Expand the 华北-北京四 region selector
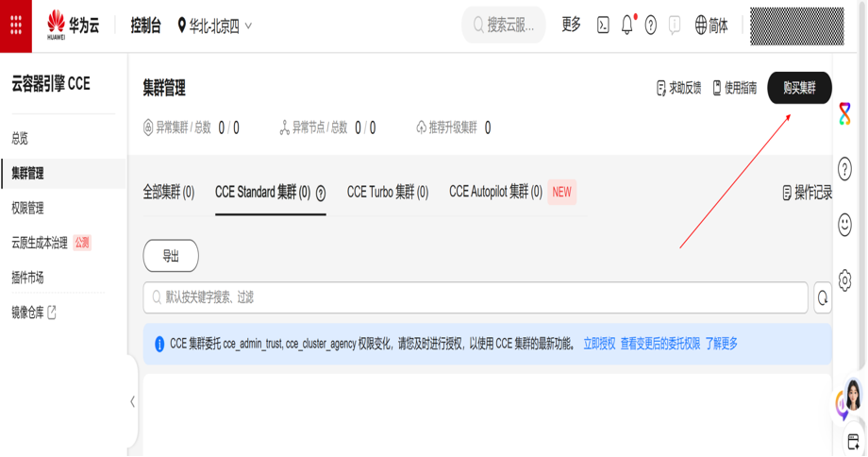The width and height of the screenshot is (868, 457). coord(215,26)
